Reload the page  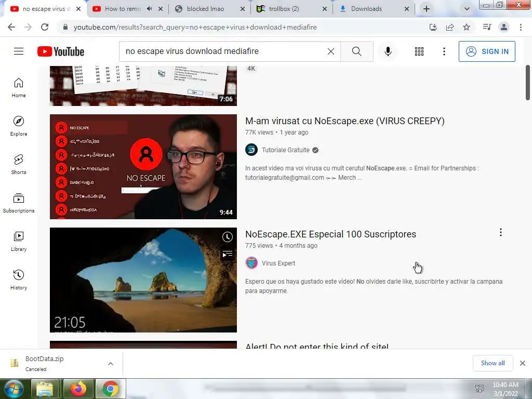[45, 27]
